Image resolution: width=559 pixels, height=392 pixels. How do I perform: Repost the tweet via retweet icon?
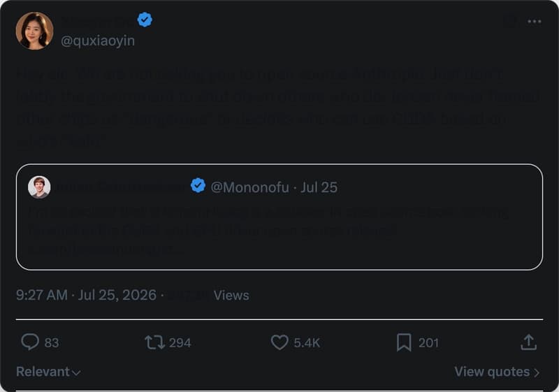(154, 342)
